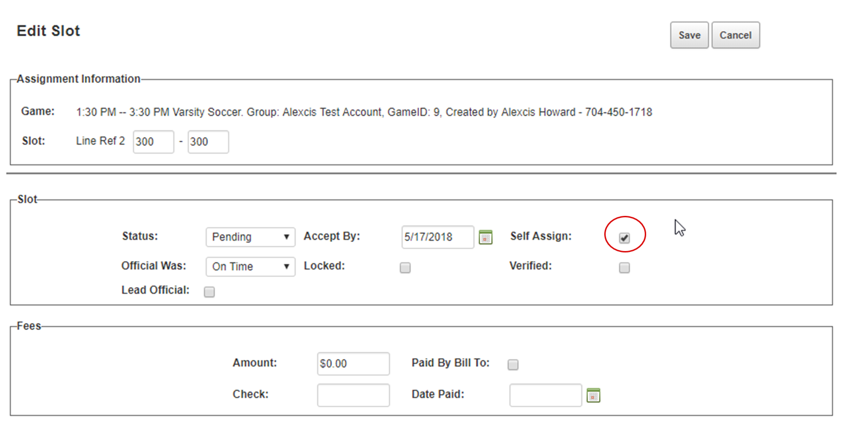
Task: Check the Paid By Bill To box
Action: click(513, 365)
